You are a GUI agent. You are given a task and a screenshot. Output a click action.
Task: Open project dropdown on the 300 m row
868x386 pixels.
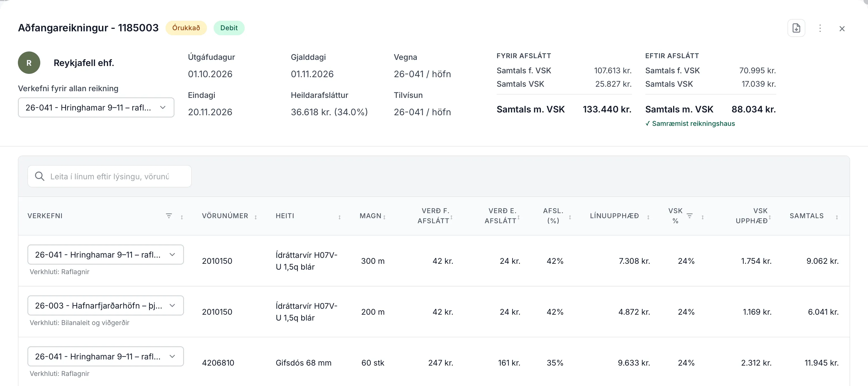[105, 255]
